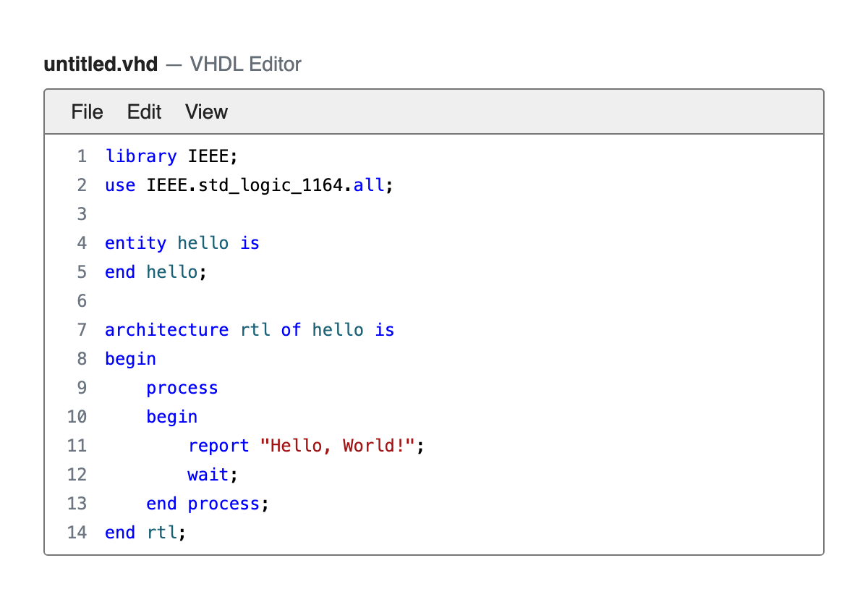The image size is (868, 605).
Task: Open the Edit menu
Action: [x=144, y=112]
